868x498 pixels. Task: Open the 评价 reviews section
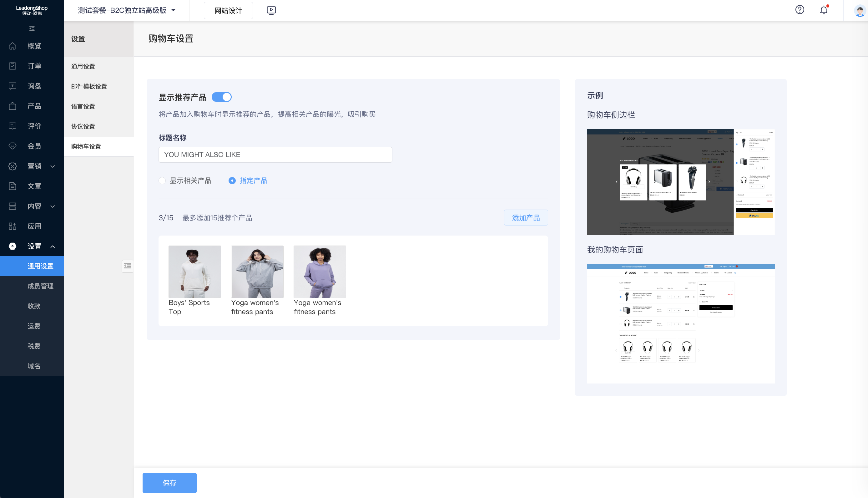(x=34, y=126)
